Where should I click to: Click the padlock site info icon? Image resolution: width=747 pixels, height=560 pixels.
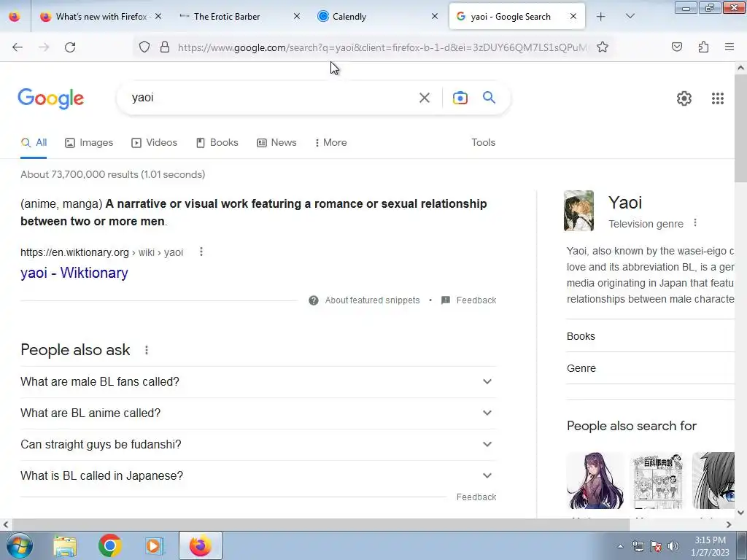(x=165, y=47)
